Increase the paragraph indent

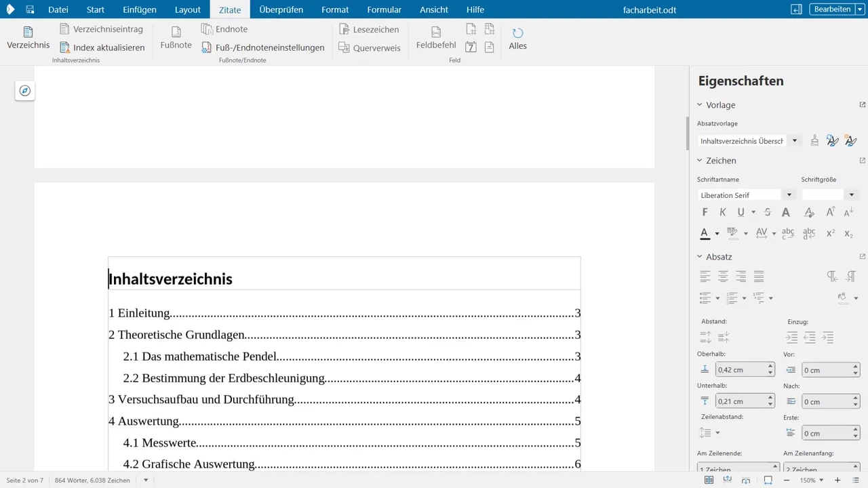791,337
